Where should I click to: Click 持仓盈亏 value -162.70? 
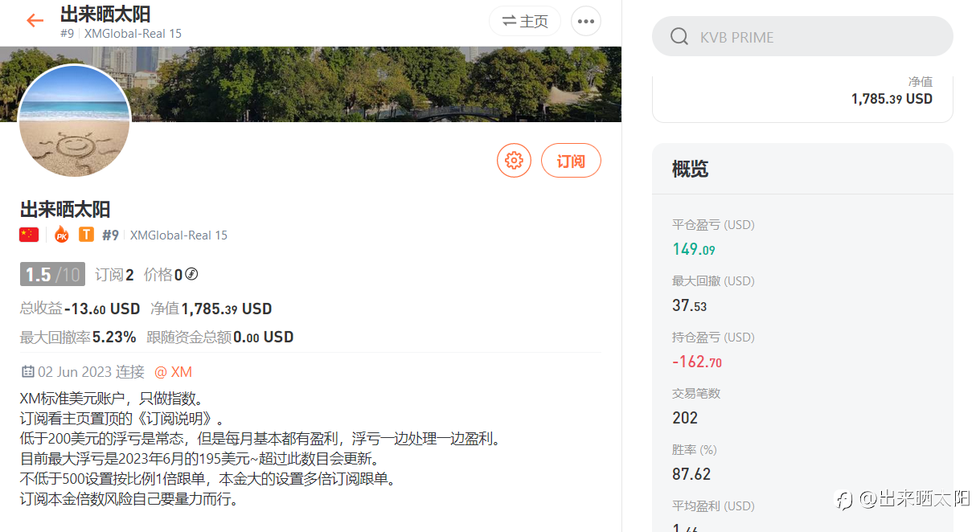697,362
